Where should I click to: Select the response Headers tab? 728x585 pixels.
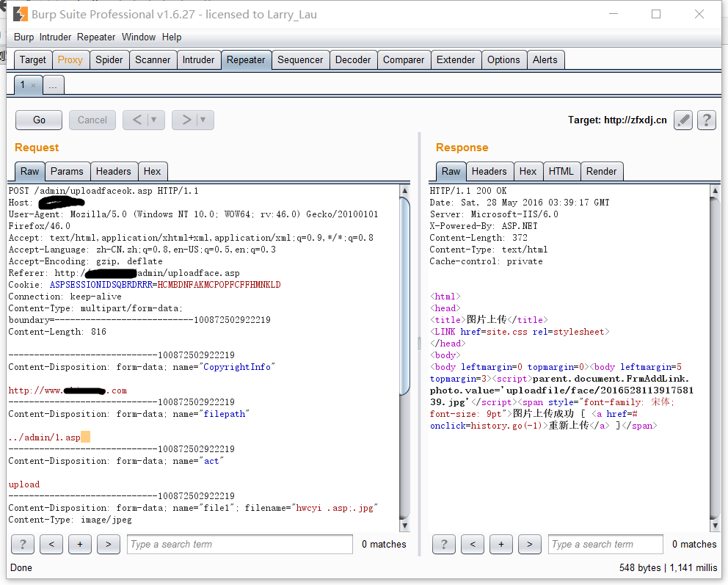[x=489, y=171]
